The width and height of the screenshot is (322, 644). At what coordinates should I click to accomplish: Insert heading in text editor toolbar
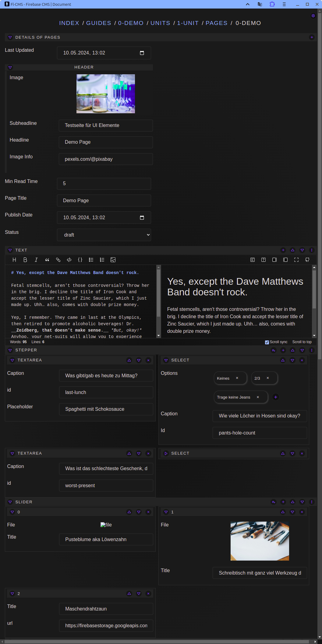click(14, 260)
